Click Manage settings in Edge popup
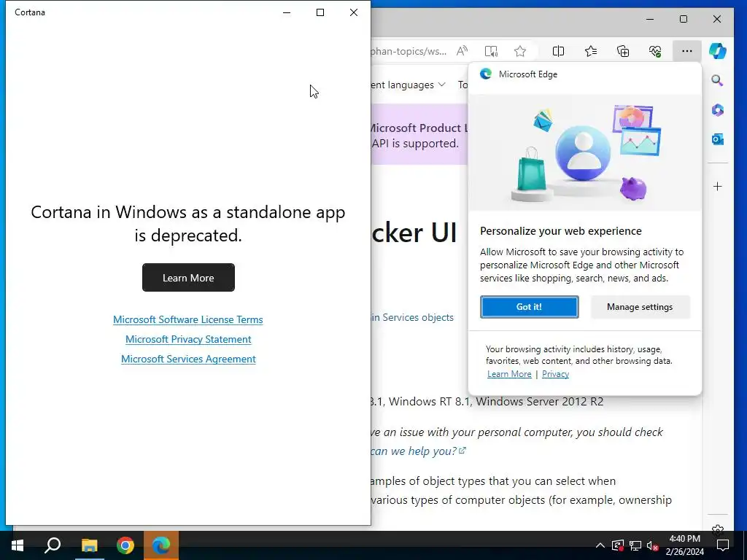Viewport: 747px width, 560px height. click(x=640, y=307)
